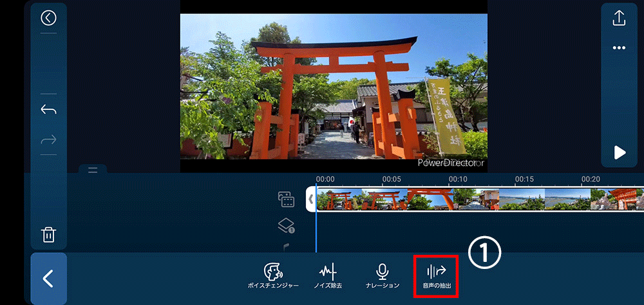Image resolution: width=644 pixels, height=305 pixels.
Task: Go back with the bottom-bar chevron
Action: pos(48,279)
